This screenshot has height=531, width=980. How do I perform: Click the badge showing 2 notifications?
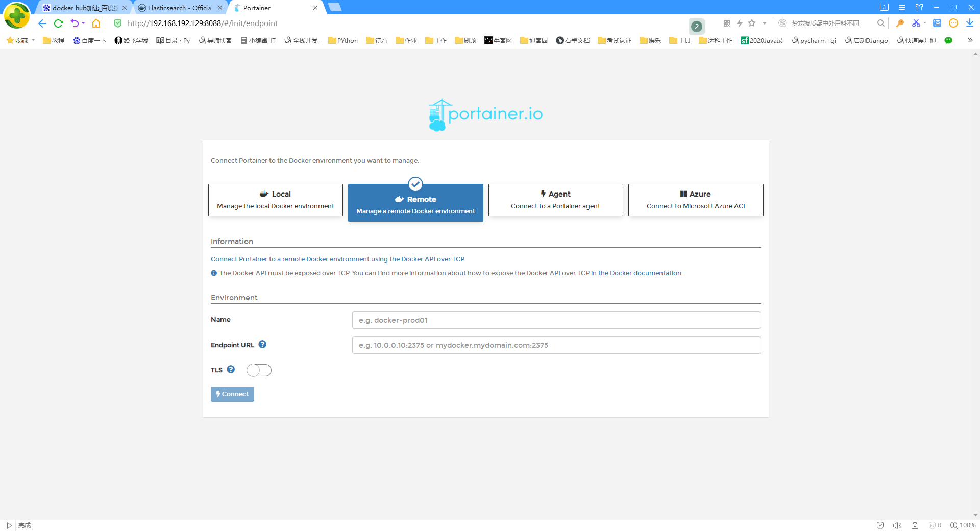point(697,26)
